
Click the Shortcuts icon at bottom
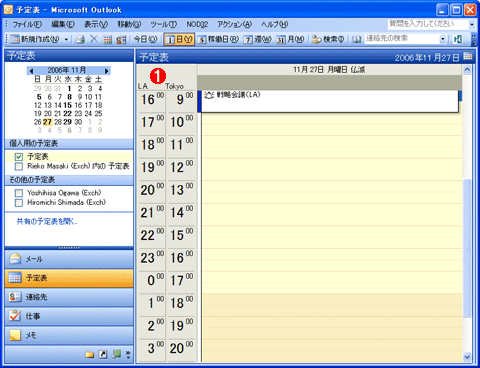point(103,355)
